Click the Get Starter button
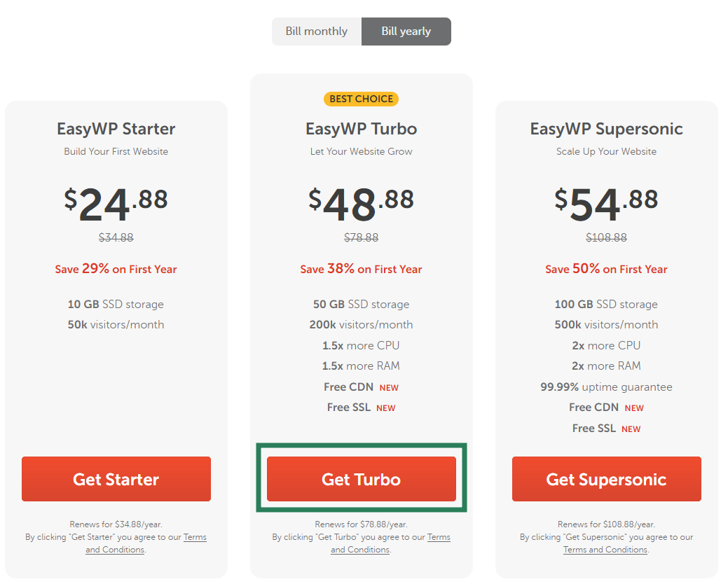This screenshot has height=584, width=728. [116, 479]
